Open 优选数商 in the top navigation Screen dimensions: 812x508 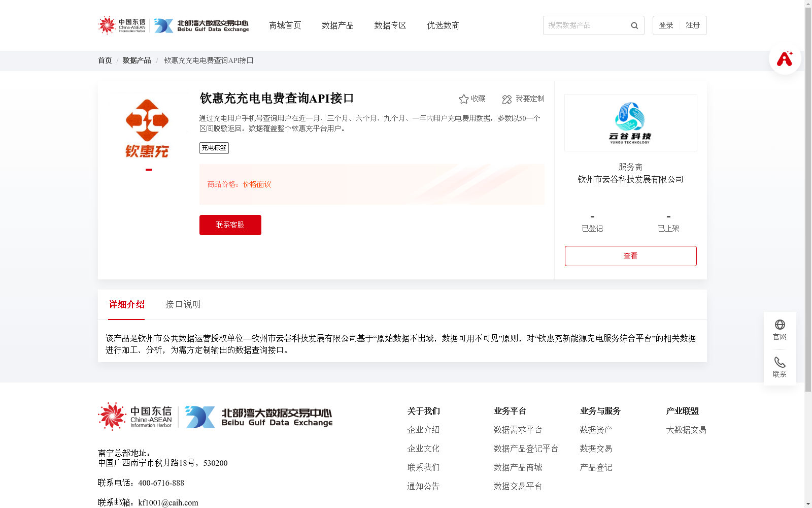443,25
